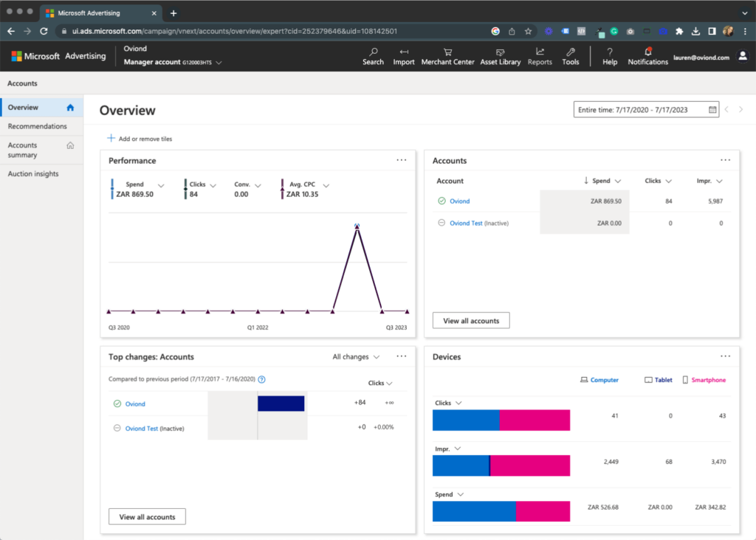
Task: Open the All changes filter dropdown
Action: pyautogui.click(x=356, y=357)
